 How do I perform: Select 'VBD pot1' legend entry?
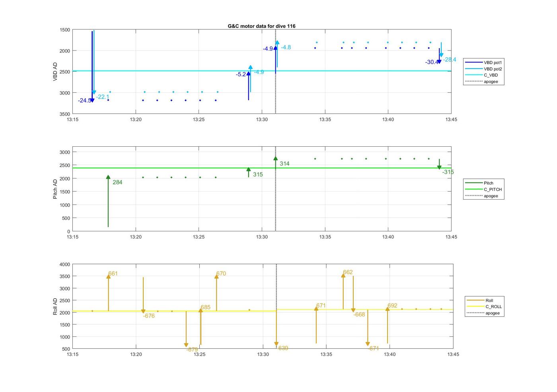coord(484,62)
